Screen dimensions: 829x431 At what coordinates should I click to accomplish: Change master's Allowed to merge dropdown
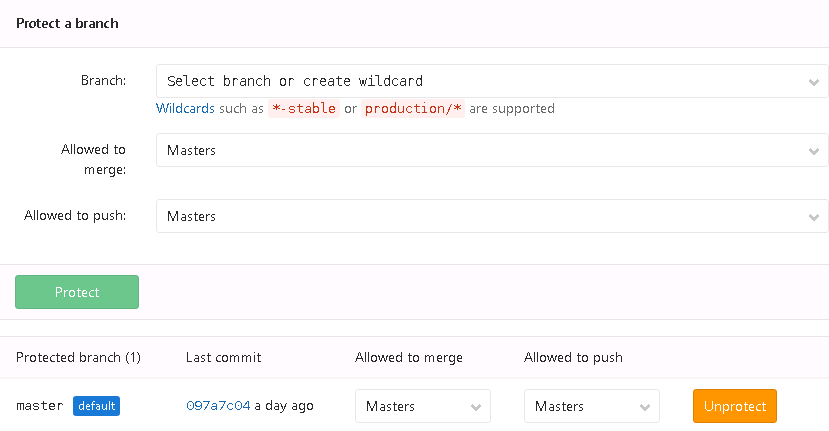coord(423,406)
